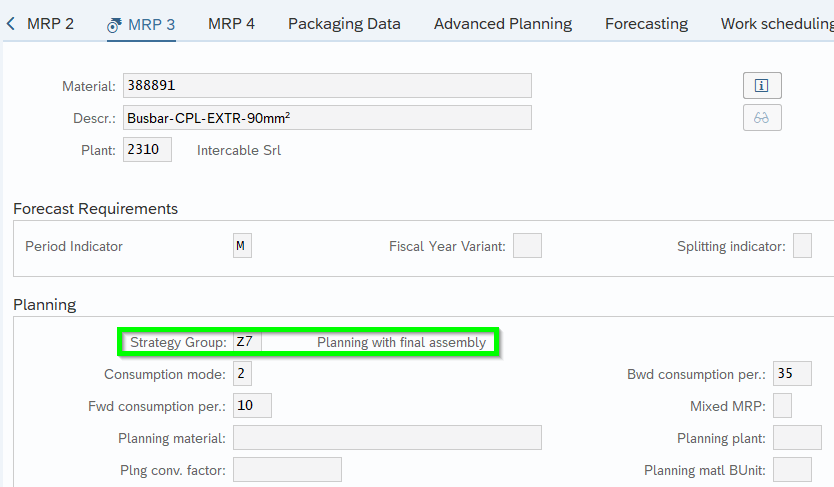Click the Fiscal Year Variant field
Image resolution: width=834 pixels, height=487 pixels.
point(527,246)
